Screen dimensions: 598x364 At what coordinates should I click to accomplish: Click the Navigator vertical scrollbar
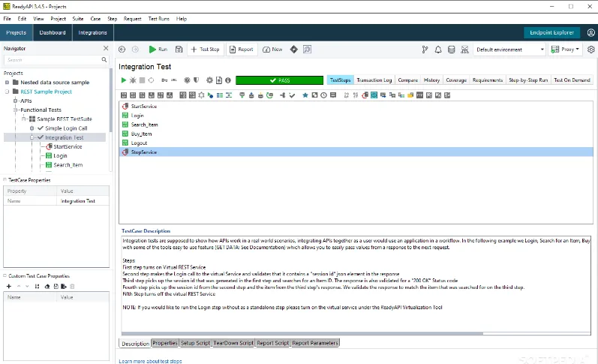111,100
